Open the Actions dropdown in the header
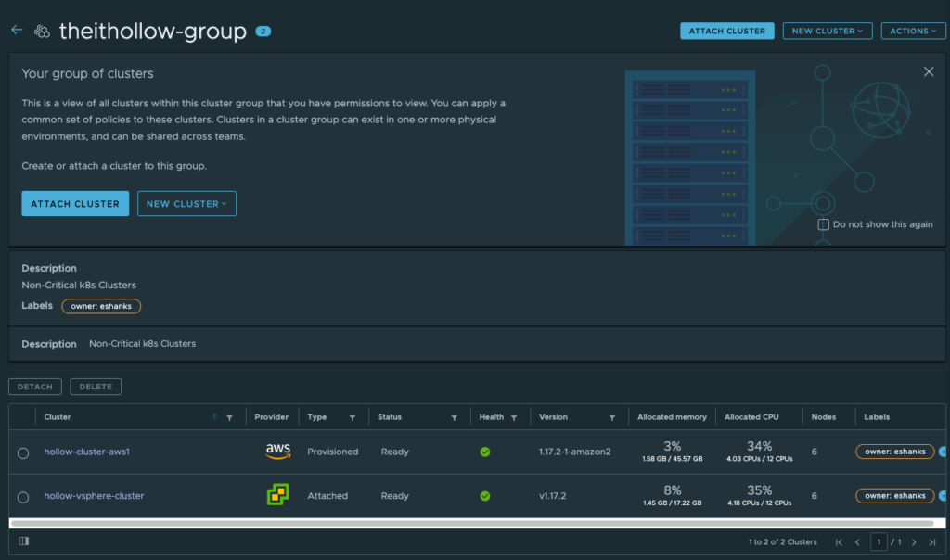The height and width of the screenshot is (560, 950). coord(913,31)
